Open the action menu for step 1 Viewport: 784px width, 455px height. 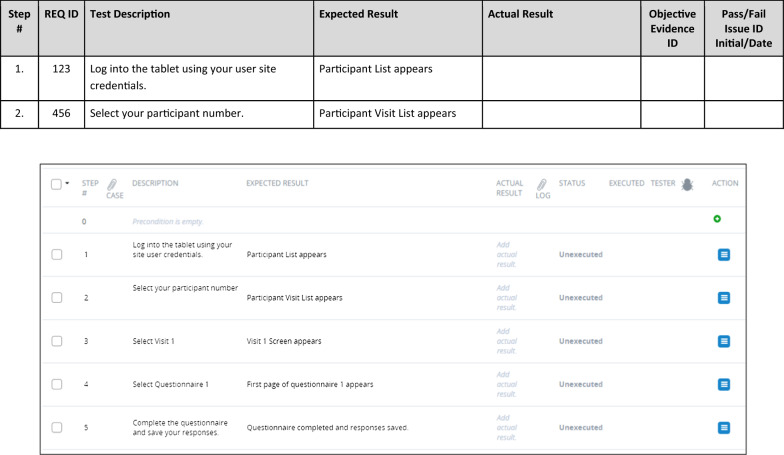pyautogui.click(x=724, y=255)
